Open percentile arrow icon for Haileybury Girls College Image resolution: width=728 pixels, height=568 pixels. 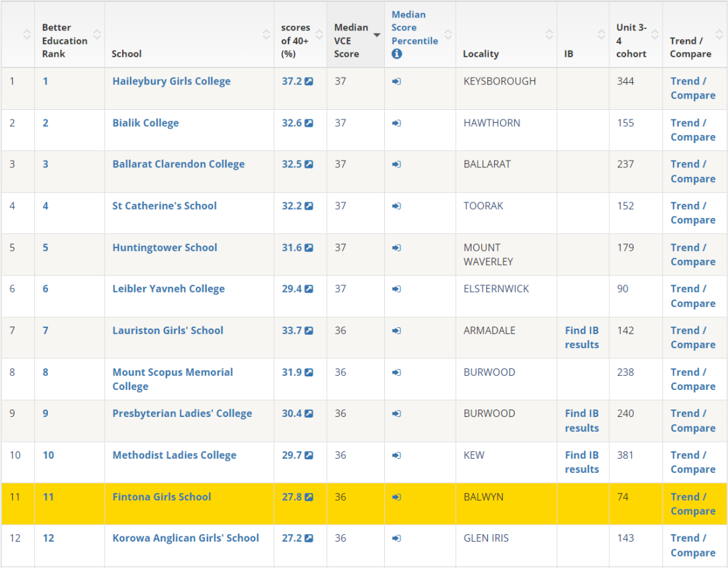click(x=396, y=82)
